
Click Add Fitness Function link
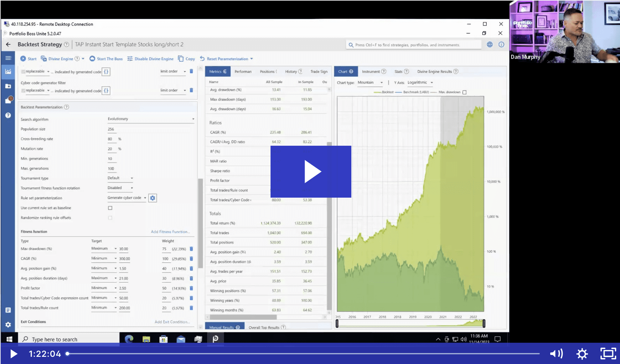pyautogui.click(x=170, y=232)
